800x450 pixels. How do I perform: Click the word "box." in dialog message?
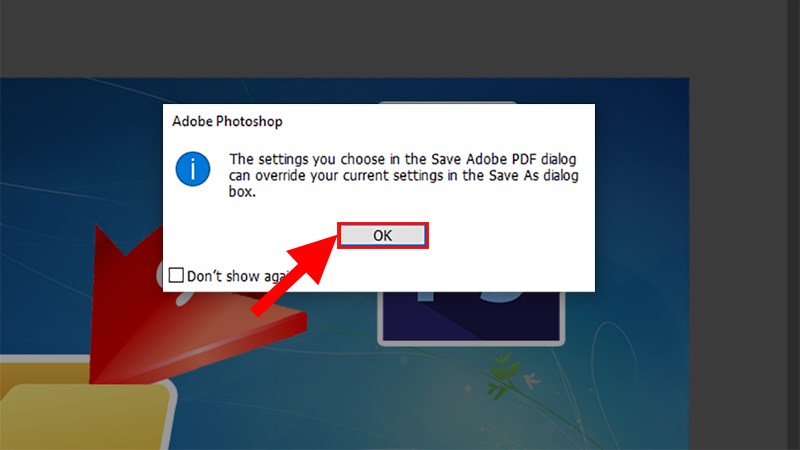[242, 192]
